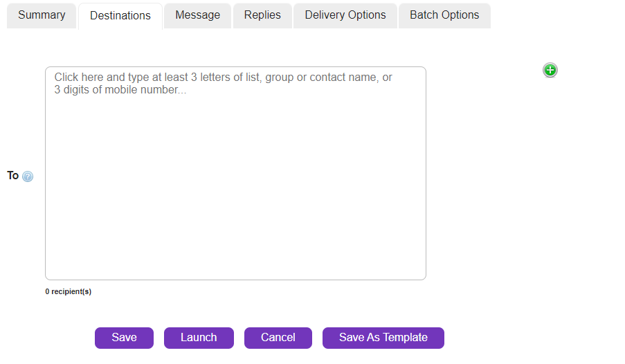The height and width of the screenshot is (364, 625).
Task: Click the help icon beside To
Action: [x=28, y=176]
